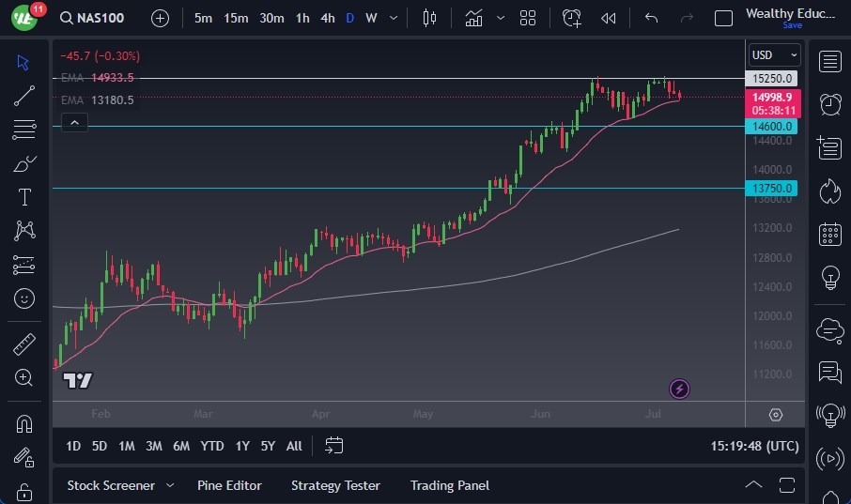Open the candlestick chart style selector
The height and width of the screenshot is (504, 851).
click(x=429, y=18)
